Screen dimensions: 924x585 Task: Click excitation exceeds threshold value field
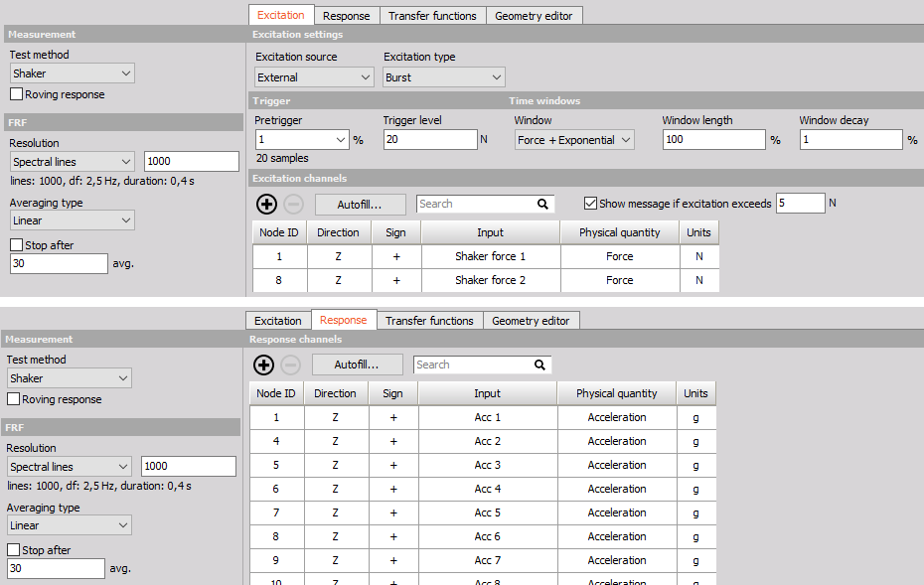point(800,204)
